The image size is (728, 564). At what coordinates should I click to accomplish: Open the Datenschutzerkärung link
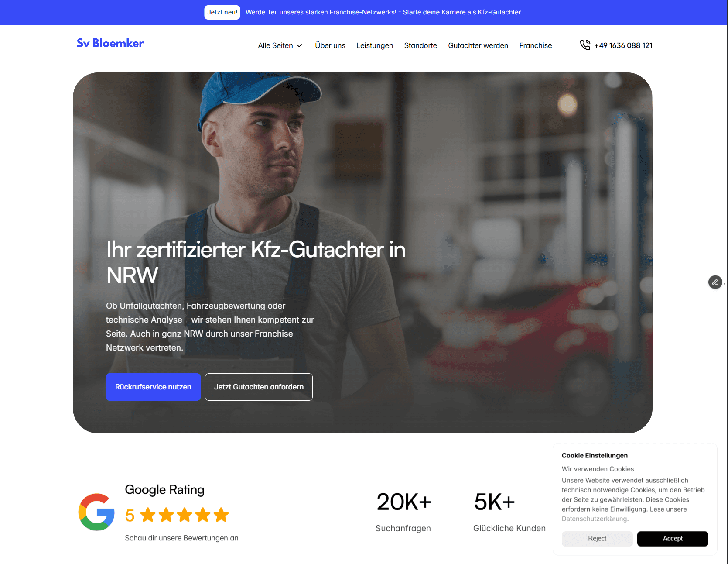pos(595,519)
